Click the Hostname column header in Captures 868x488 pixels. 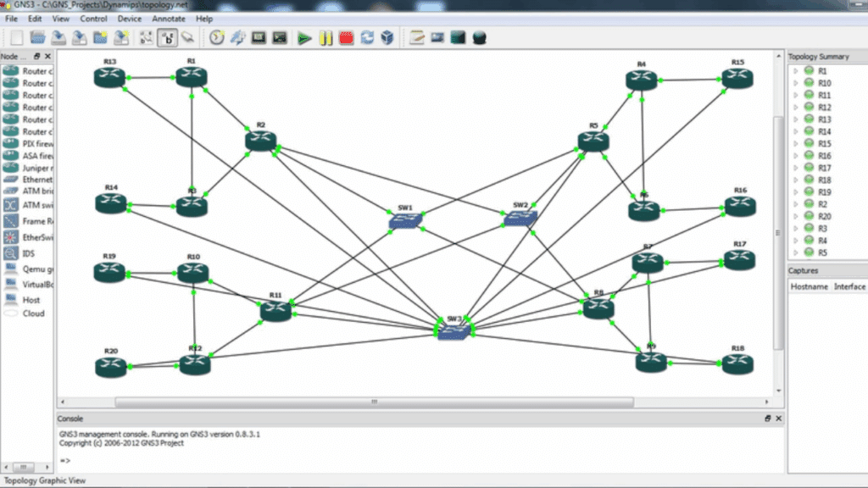pyautogui.click(x=809, y=286)
